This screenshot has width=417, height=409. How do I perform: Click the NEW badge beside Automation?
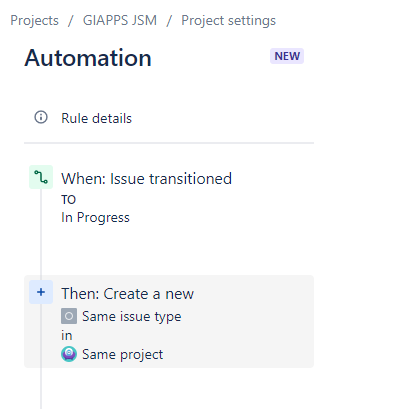pos(287,56)
